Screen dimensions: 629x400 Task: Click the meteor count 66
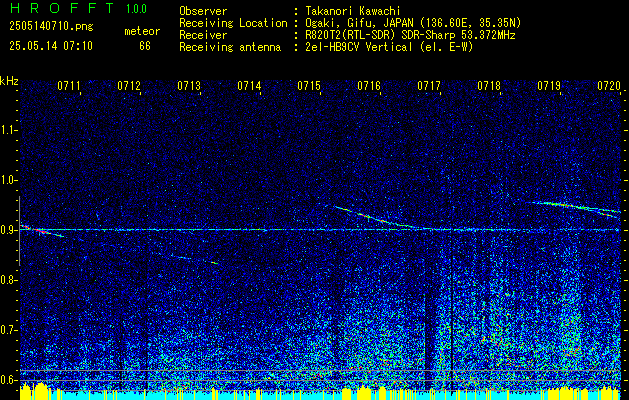pyautogui.click(x=145, y=46)
